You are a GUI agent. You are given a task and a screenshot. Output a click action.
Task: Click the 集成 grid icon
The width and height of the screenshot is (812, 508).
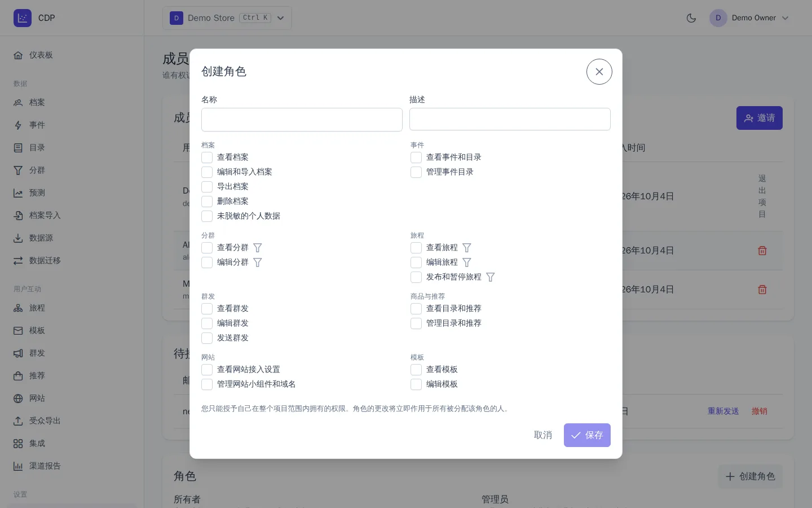18,444
